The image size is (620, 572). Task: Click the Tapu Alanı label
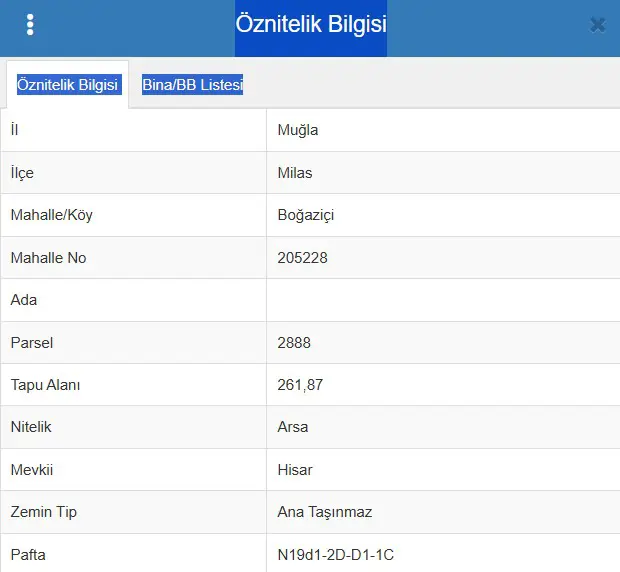(x=45, y=385)
